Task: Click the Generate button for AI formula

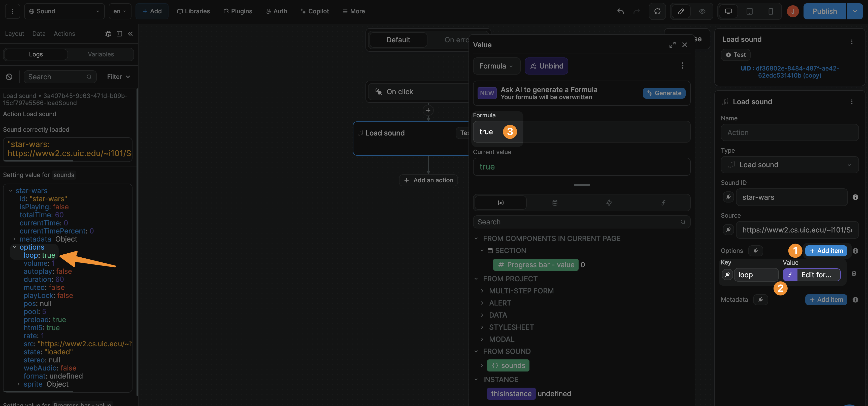Action: click(x=663, y=93)
